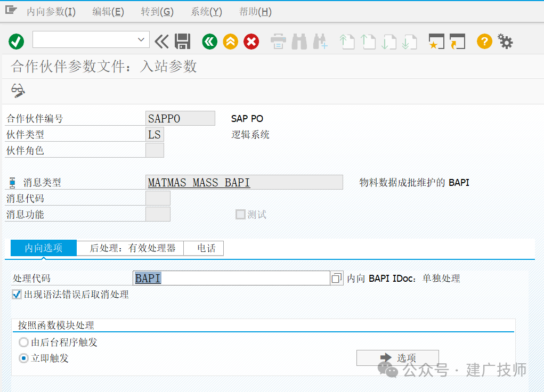Switch to the 电话 tab
This screenshot has height=392, width=544.
(204, 248)
